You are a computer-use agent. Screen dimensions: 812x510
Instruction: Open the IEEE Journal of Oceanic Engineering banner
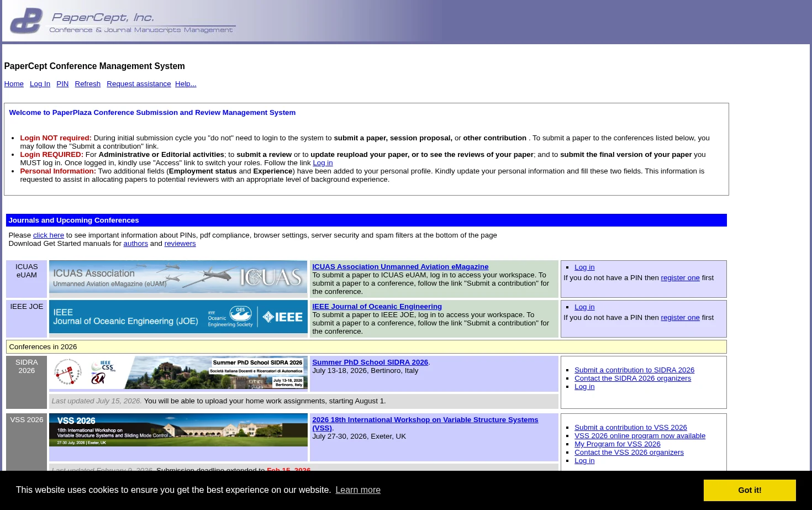[x=178, y=317]
